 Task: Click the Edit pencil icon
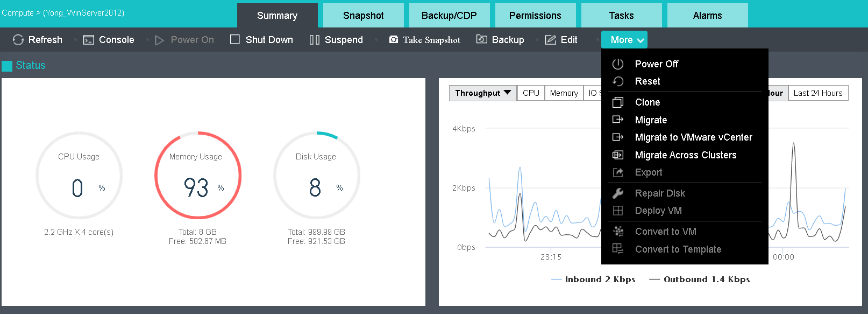551,40
